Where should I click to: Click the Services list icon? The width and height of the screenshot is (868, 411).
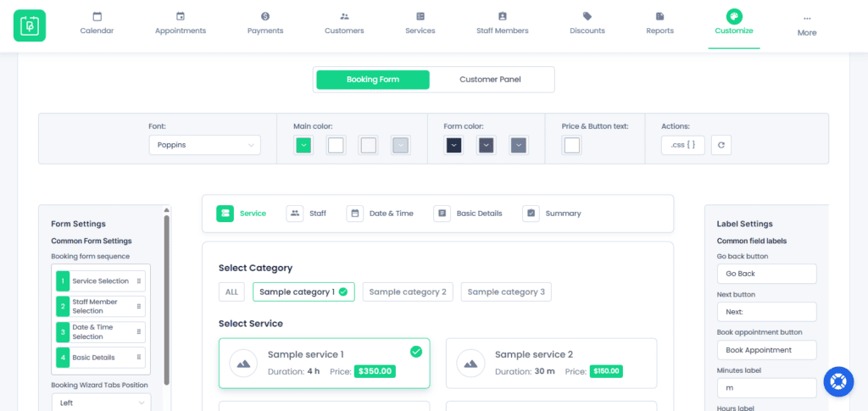[420, 16]
